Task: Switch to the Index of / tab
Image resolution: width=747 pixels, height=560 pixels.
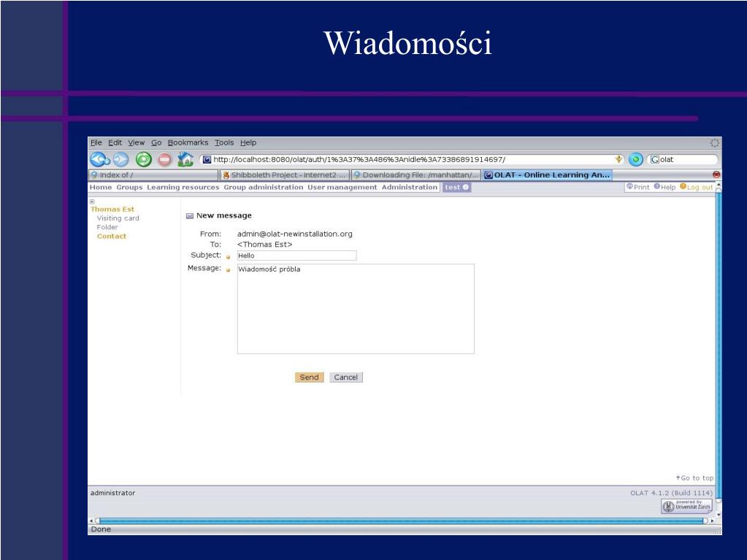Action: (153, 174)
